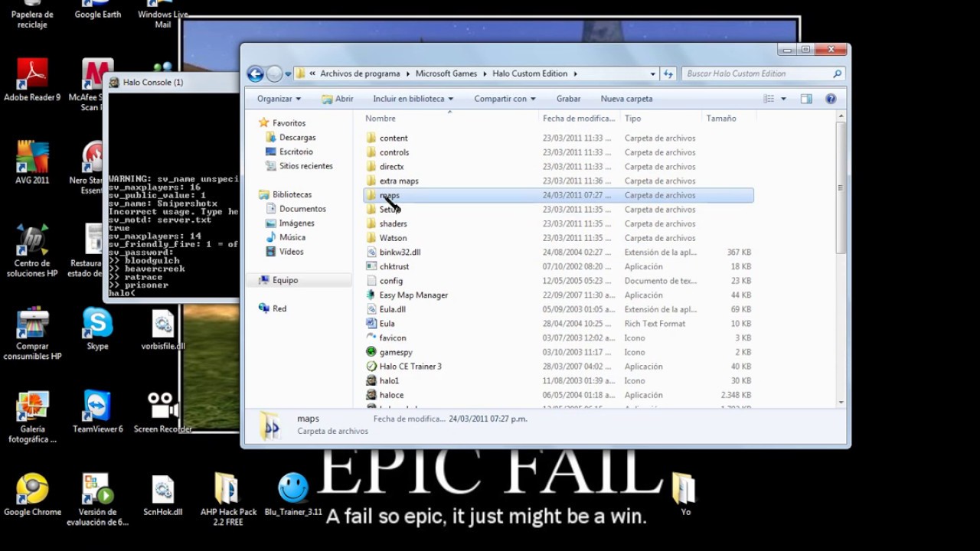Open the Compartir con dropdown
The width and height of the screenshot is (980, 551).
(x=505, y=99)
